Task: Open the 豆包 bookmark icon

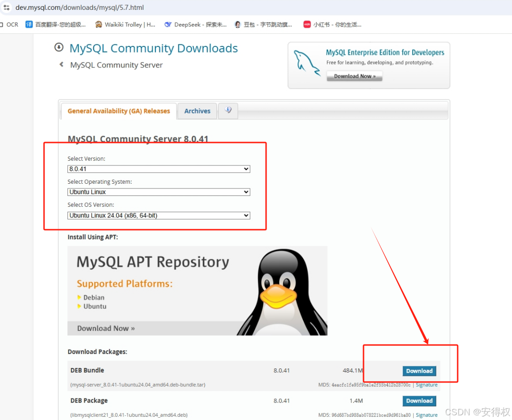Action: (x=237, y=24)
